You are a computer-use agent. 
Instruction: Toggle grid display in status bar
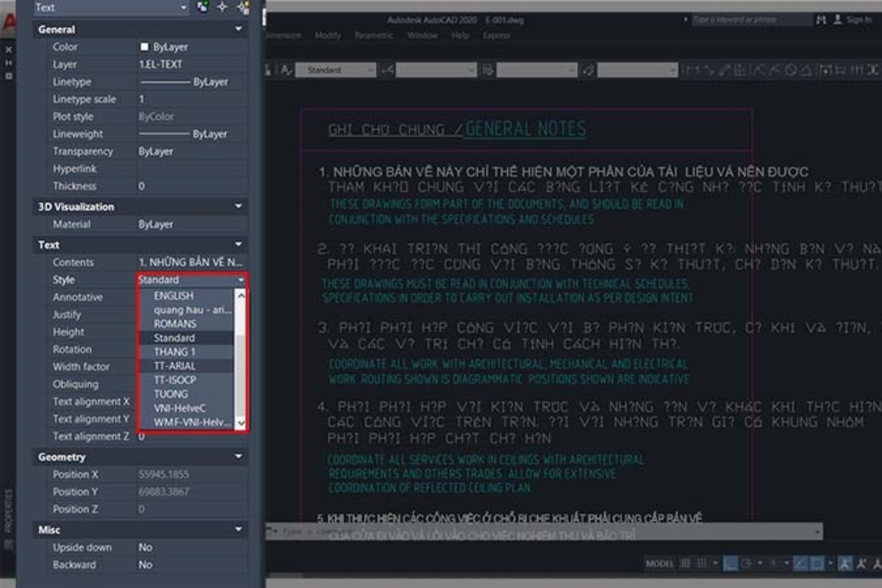pyautogui.click(x=685, y=563)
